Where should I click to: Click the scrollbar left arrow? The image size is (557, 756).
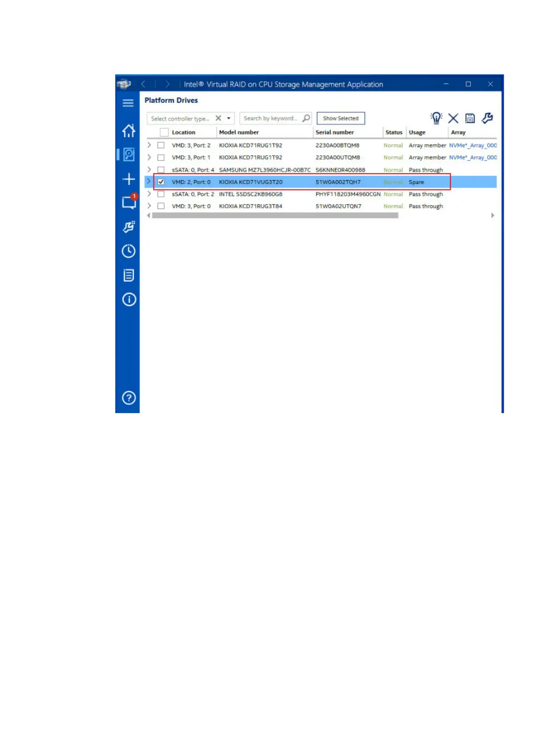point(149,216)
